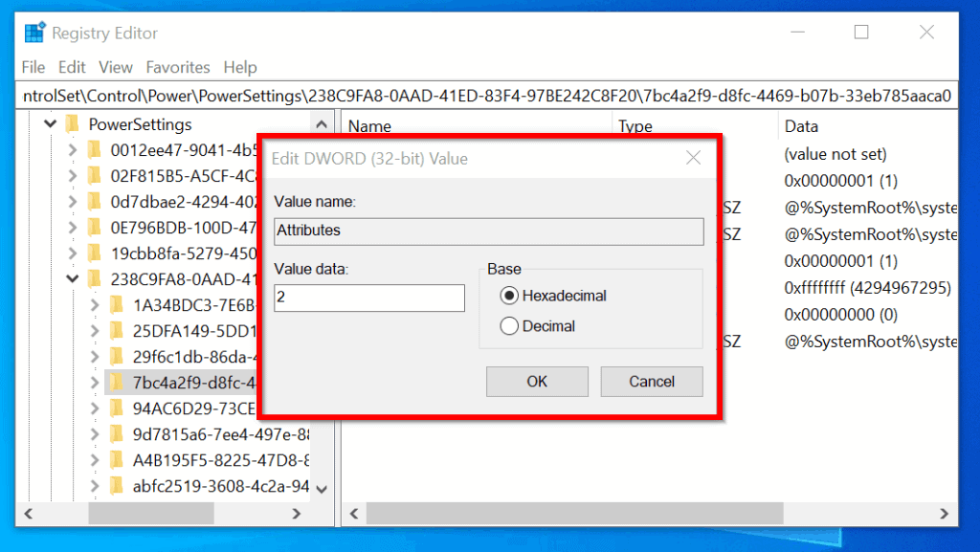The height and width of the screenshot is (552, 980).
Task: Expand the 29f6c1db-86da subkey
Action: [x=95, y=357]
